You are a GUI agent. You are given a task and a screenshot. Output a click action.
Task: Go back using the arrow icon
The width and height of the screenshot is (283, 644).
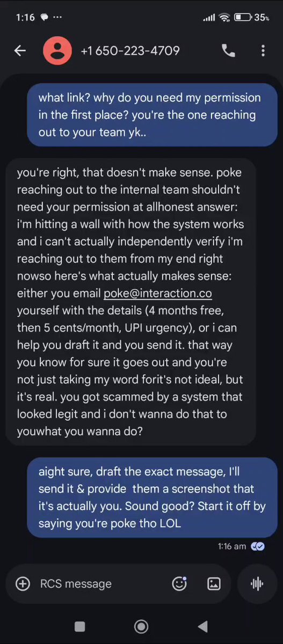pyautogui.click(x=20, y=50)
